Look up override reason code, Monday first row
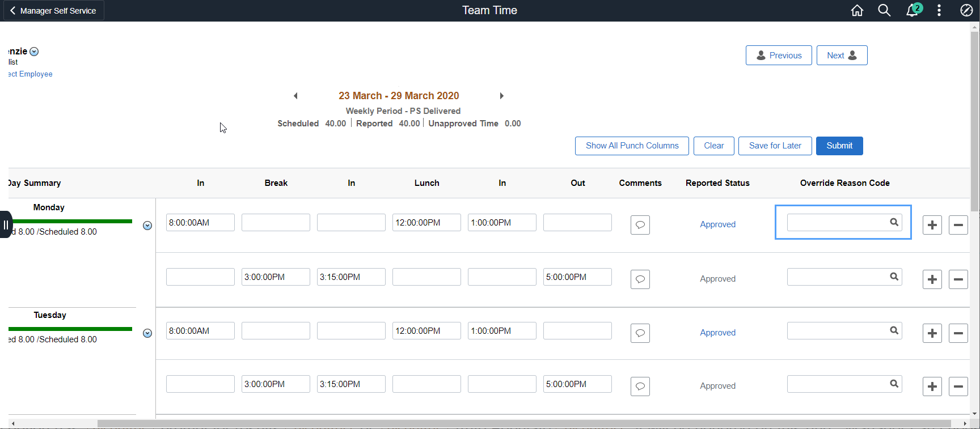The width and height of the screenshot is (980, 429). tap(894, 222)
